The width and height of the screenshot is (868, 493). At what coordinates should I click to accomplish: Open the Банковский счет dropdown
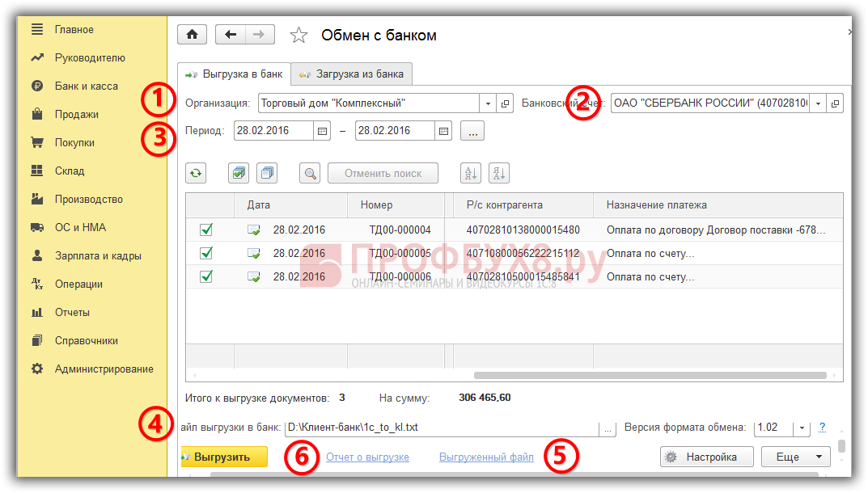(818, 103)
